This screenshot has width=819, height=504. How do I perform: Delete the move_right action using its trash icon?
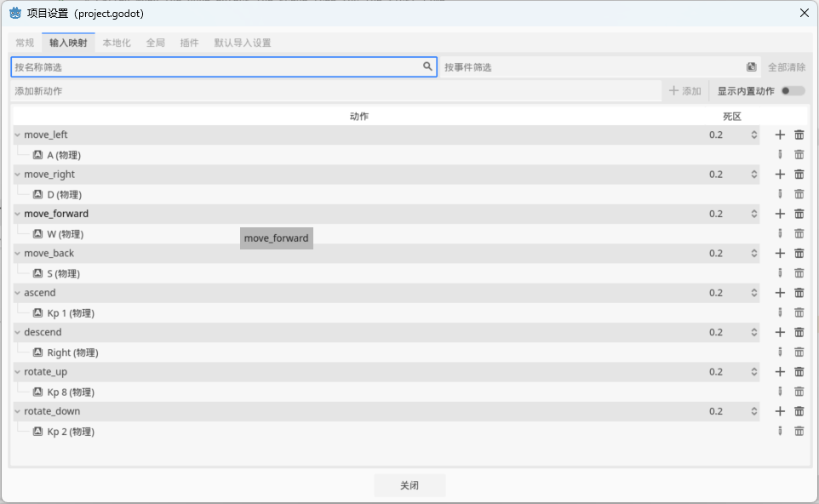pyautogui.click(x=799, y=174)
